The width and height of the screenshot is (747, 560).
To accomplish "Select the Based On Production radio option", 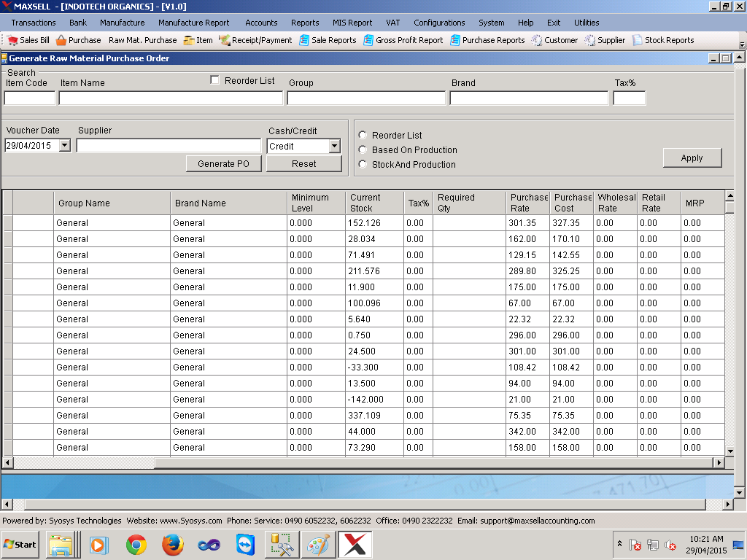I will pos(363,149).
